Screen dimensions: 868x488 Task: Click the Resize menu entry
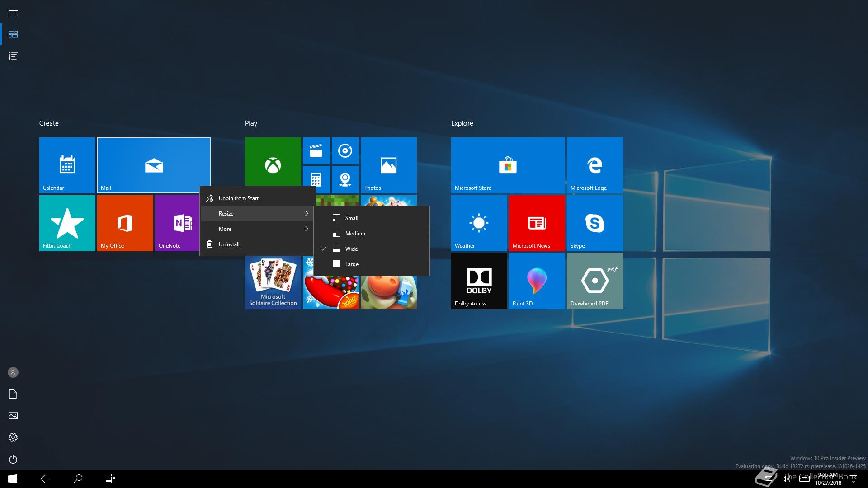point(258,213)
